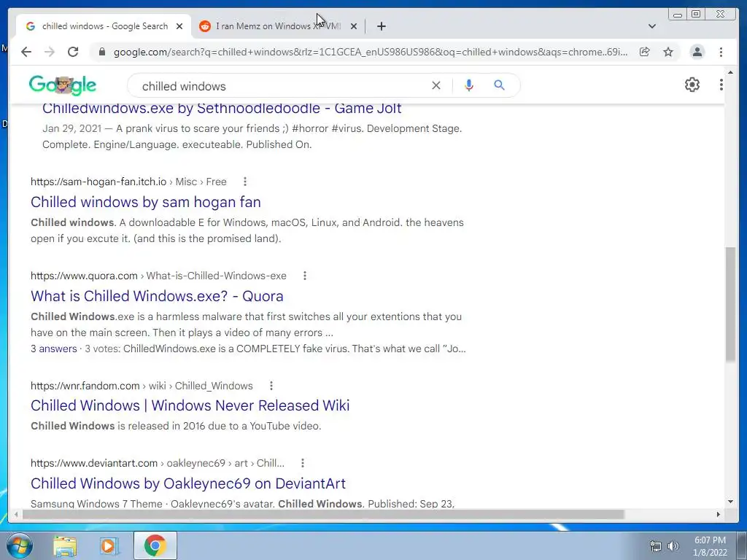The height and width of the screenshot is (560, 747).
Task: Click the forward navigation arrow
Action: pyautogui.click(x=50, y=52)
